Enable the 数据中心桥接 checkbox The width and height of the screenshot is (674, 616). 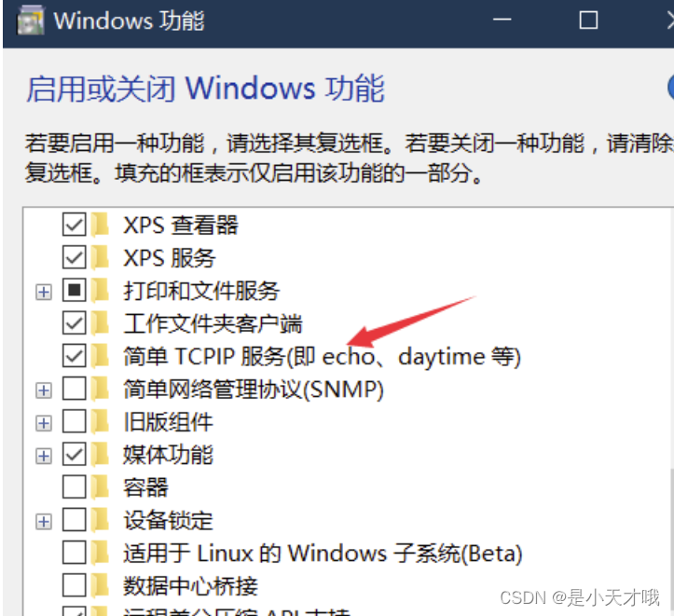point(74,585)
